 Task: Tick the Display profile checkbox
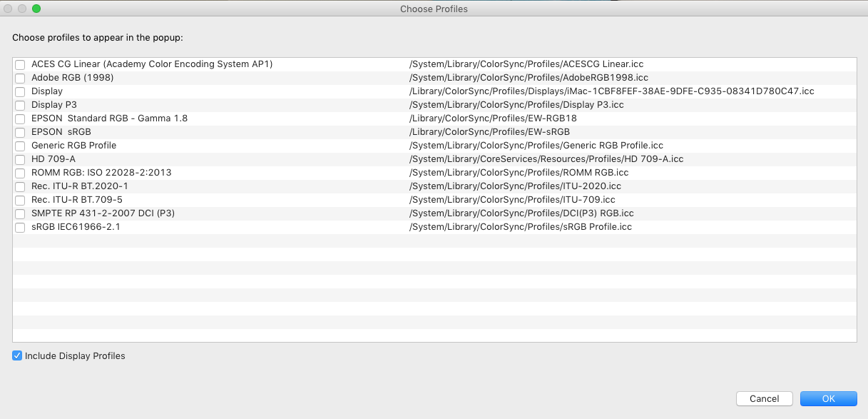tap(20, 92)
